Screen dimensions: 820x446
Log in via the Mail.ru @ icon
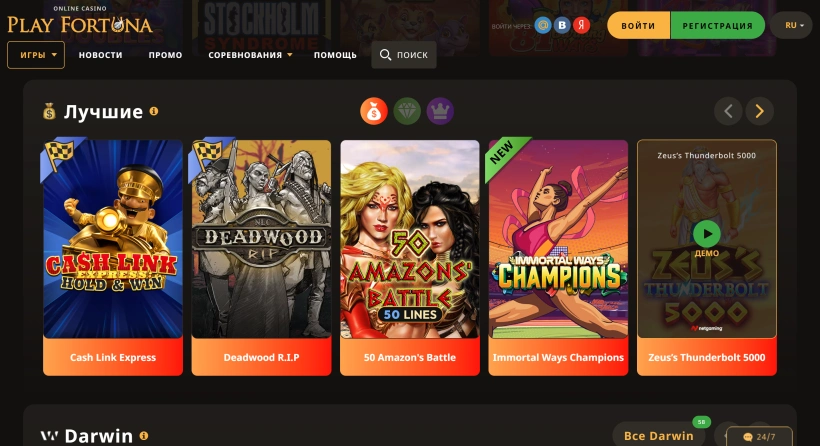coord(543,25)
